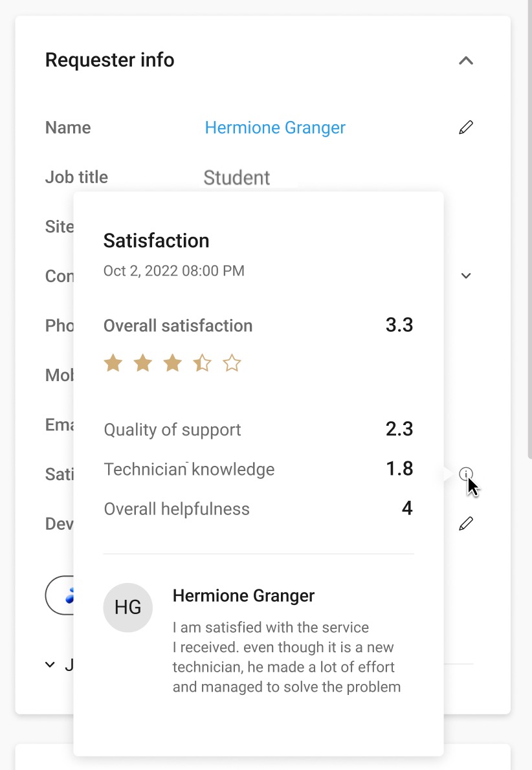
Task: Click the half-filled fourth star
Action: (202, 364)
